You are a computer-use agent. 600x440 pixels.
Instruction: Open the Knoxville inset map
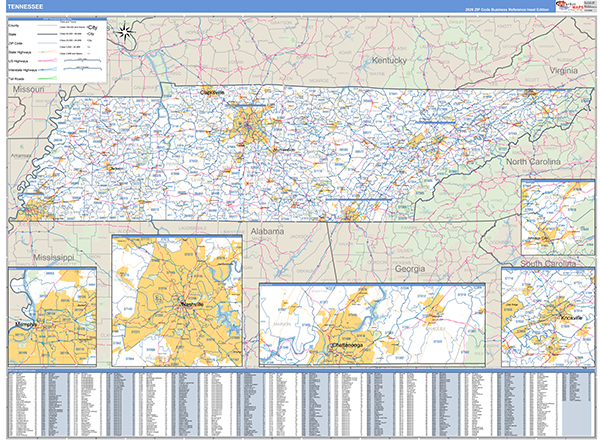(x=546, y=318)
